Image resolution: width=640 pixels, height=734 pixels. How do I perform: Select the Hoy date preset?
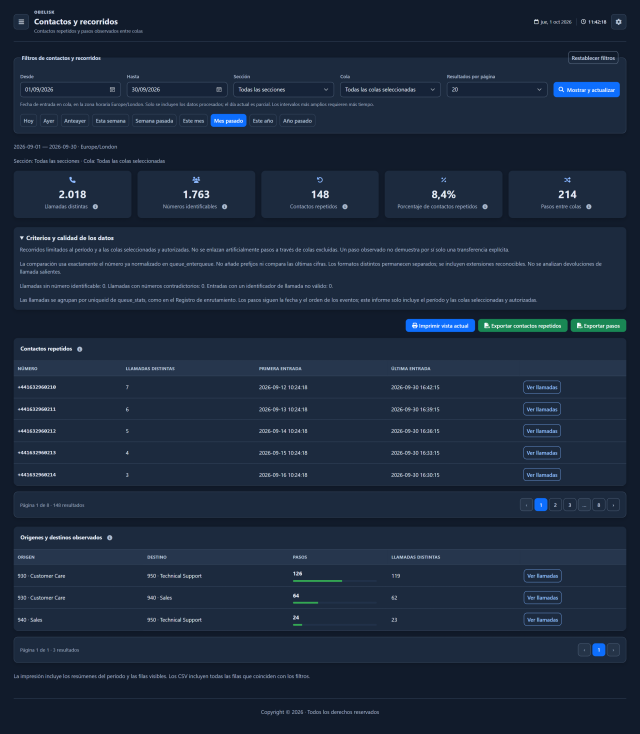click(x=29, y=121)
